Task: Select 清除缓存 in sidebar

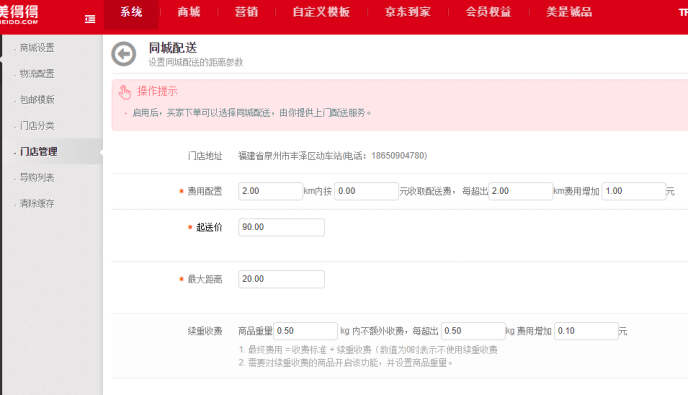Action: pyautogui.click(x=37, y=203)
